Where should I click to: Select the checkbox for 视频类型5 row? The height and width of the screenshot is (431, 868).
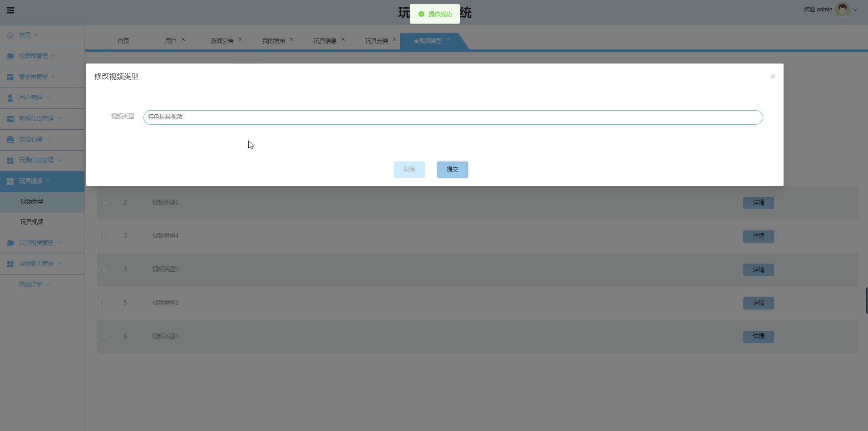click(x=104, y=203)
